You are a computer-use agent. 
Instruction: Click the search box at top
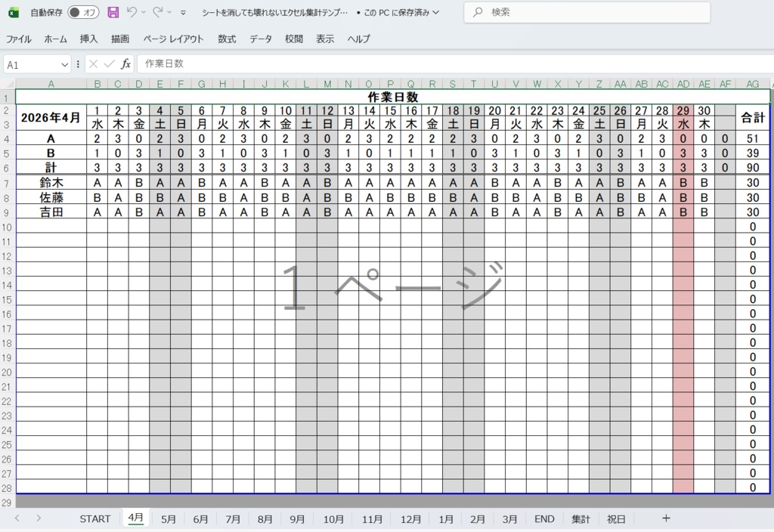click(587, 12)
